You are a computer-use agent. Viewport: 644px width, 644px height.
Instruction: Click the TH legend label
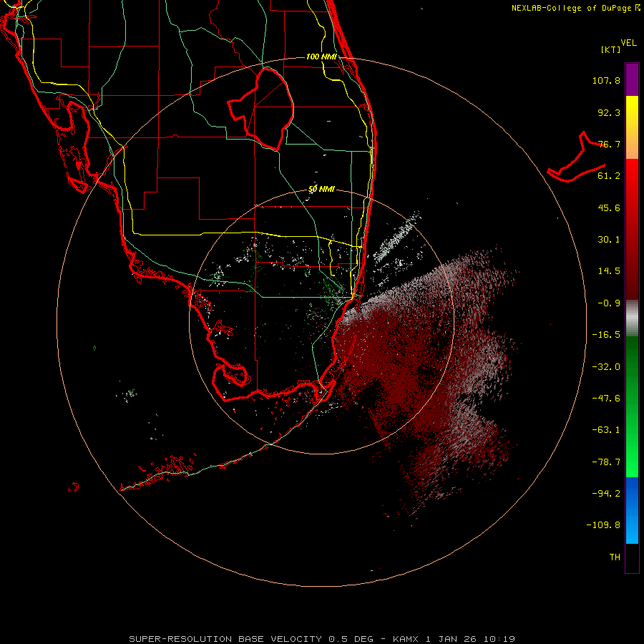point(615,557)
